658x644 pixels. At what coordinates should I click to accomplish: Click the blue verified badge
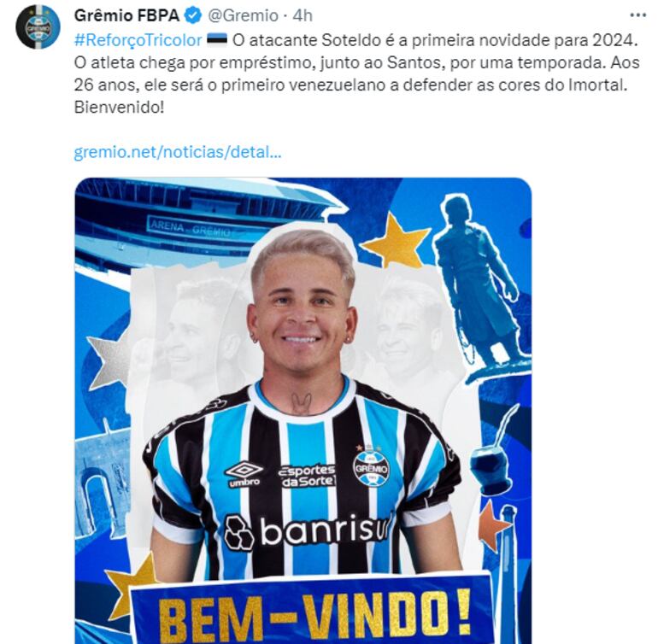tap(193, 16)
